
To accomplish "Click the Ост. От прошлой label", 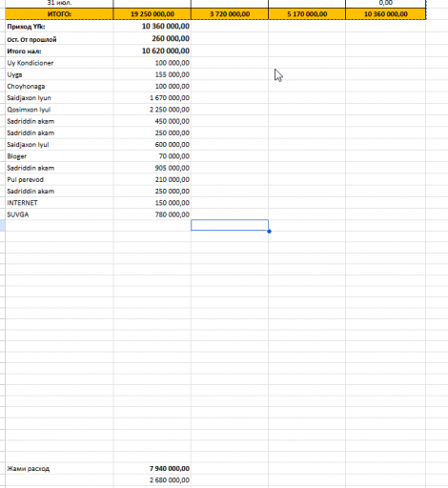I will pos(31,39).
